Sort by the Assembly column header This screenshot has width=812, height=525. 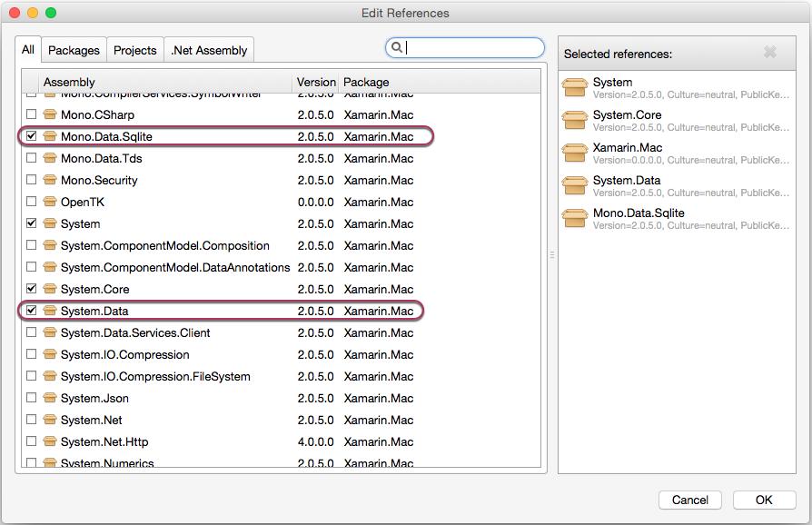point(165,82)
